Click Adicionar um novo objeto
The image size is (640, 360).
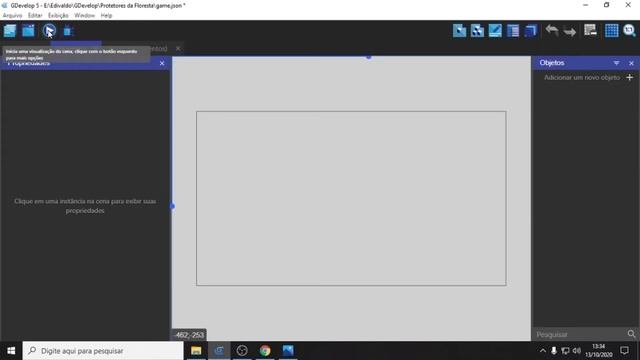coord(582,78)
